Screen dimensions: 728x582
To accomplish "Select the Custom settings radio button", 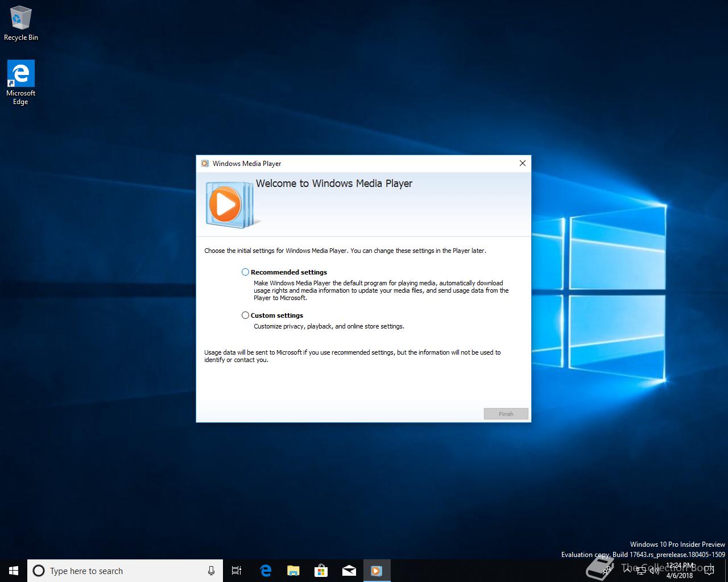I will [x=246, y=315].
